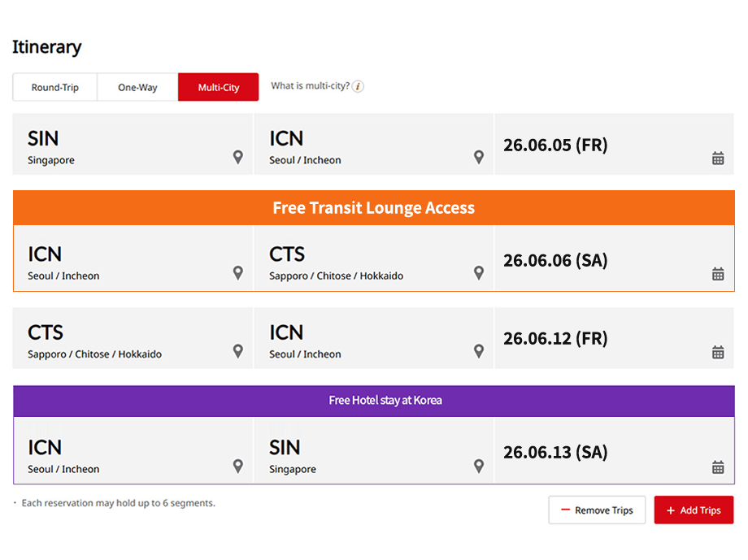Select the Multi-City tab
Viewport: 748px width, 560px height.
point(219,88)
